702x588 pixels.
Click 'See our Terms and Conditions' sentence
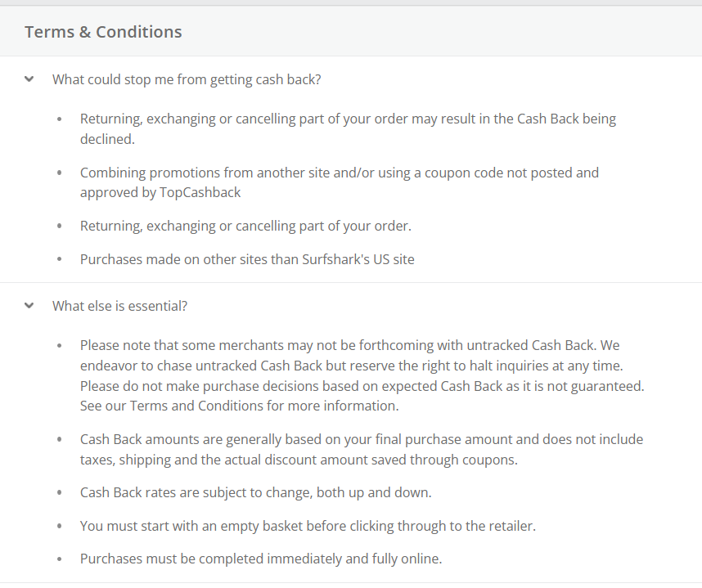coord(239,405)
